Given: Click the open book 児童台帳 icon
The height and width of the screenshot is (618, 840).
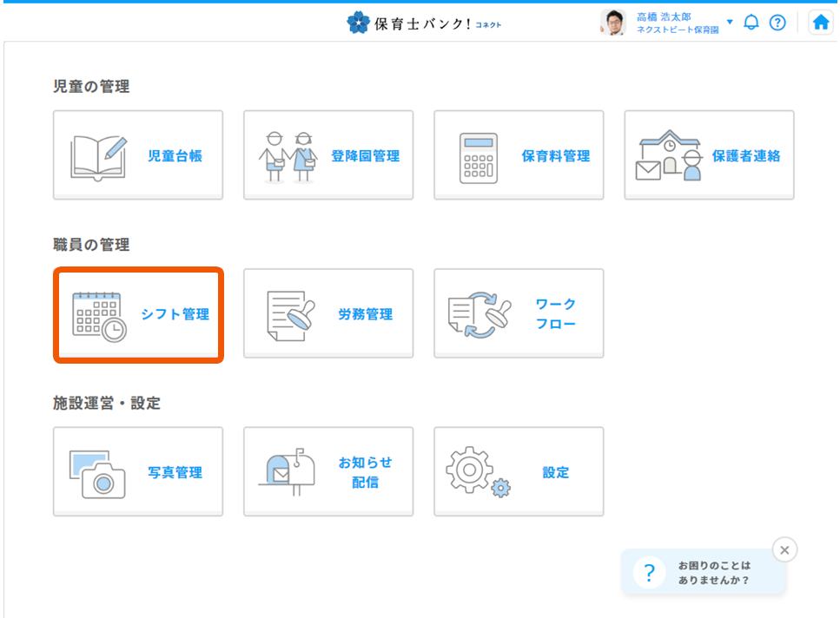Looking at the screenshot, I should click(x=98, y=156).
